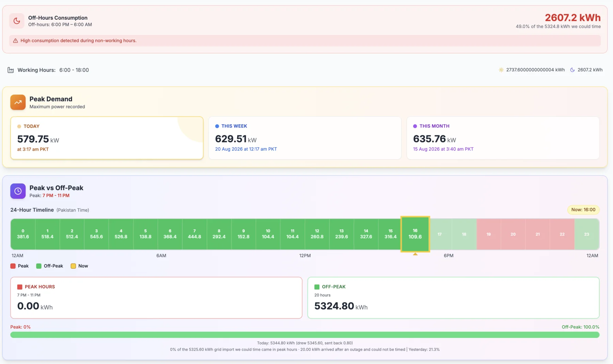This screenshot has width=613, height=364.
Task: Select hour 2 block showing 512.4
Action: (72, 234)
